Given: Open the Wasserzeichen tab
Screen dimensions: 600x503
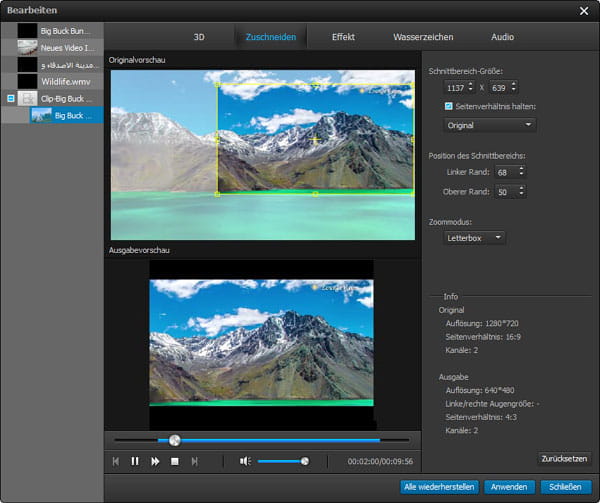Looking at the screenshot, I should click(x=423, y=36).
